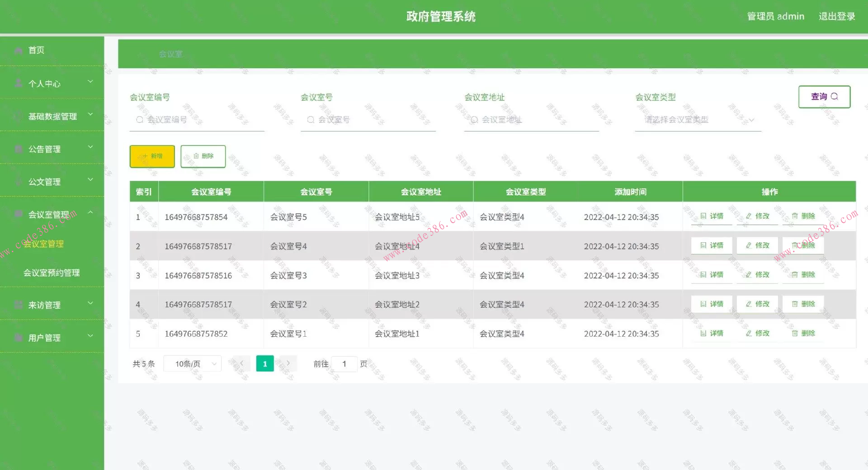Click the 前往 page number input field
868x470 pixels.
(344, 363)
